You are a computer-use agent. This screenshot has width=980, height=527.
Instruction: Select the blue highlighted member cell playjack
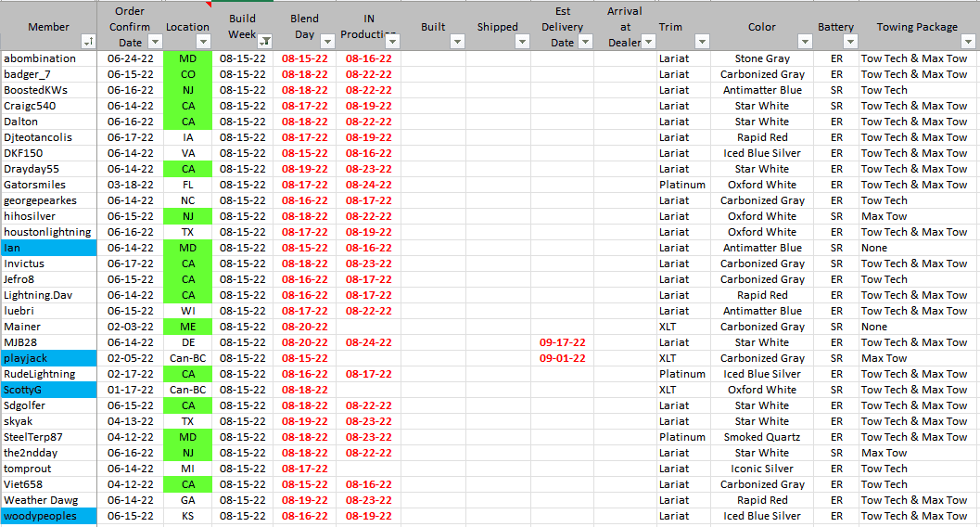[48, 358]
